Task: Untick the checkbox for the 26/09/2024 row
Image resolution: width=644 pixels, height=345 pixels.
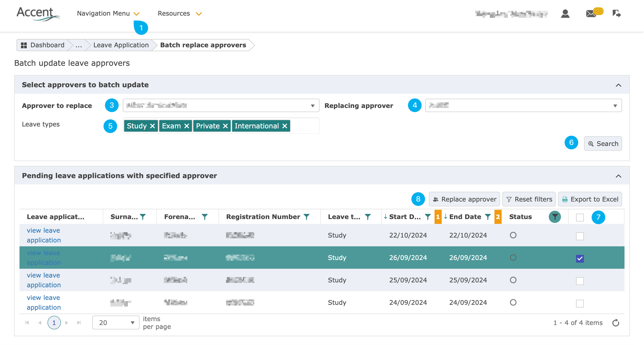Action: (x=580, y=259)
